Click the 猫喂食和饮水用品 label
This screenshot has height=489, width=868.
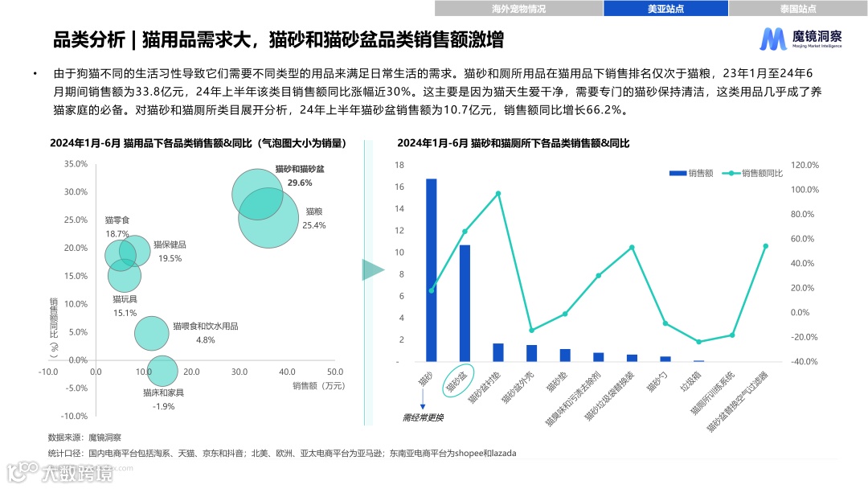pos(206,327)
